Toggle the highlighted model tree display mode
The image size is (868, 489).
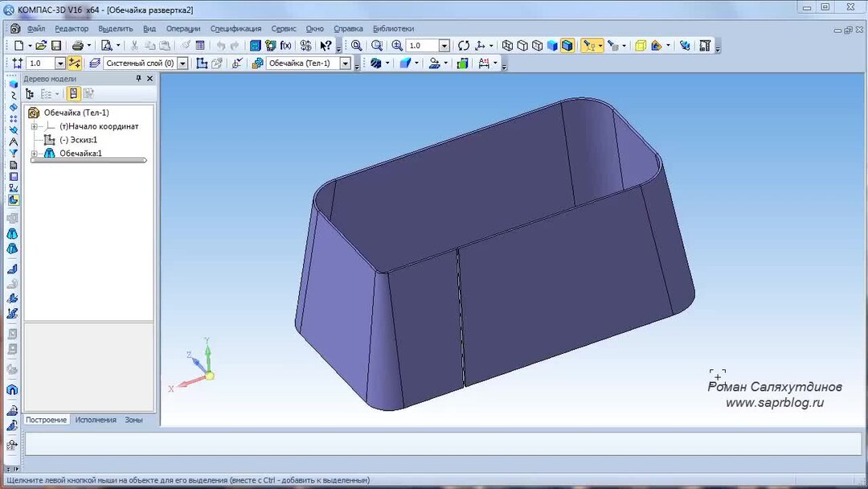pos(73,94)
